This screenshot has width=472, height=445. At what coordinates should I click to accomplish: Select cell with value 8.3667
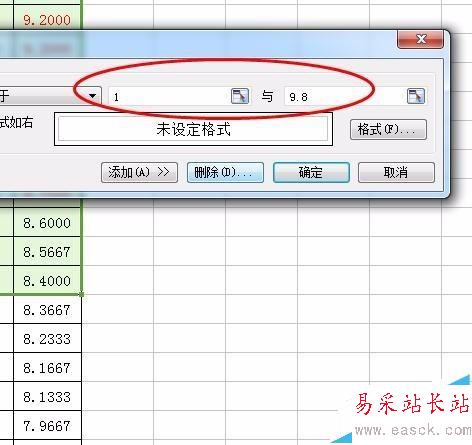[x=47, y=309]
